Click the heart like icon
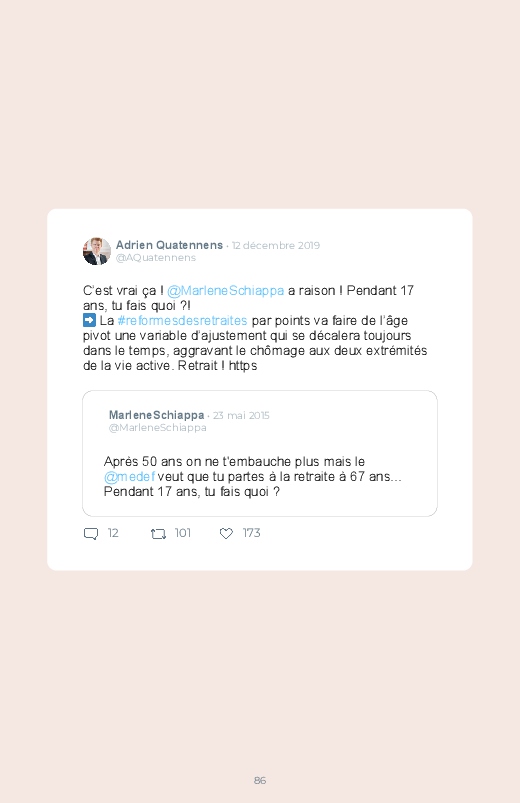Image resolution: width=520 pixels, height=803 pixels. 226,534
